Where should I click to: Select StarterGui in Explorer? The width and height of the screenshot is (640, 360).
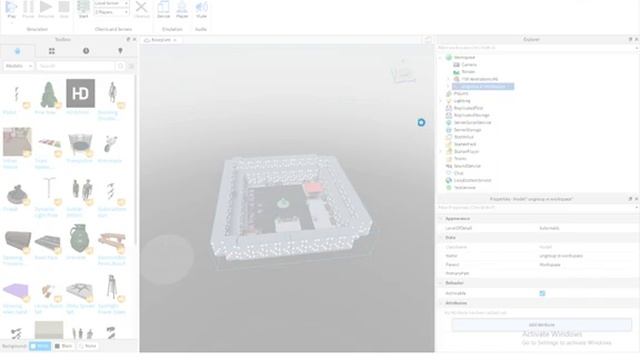pyautogui.click(x=464, y=137)
